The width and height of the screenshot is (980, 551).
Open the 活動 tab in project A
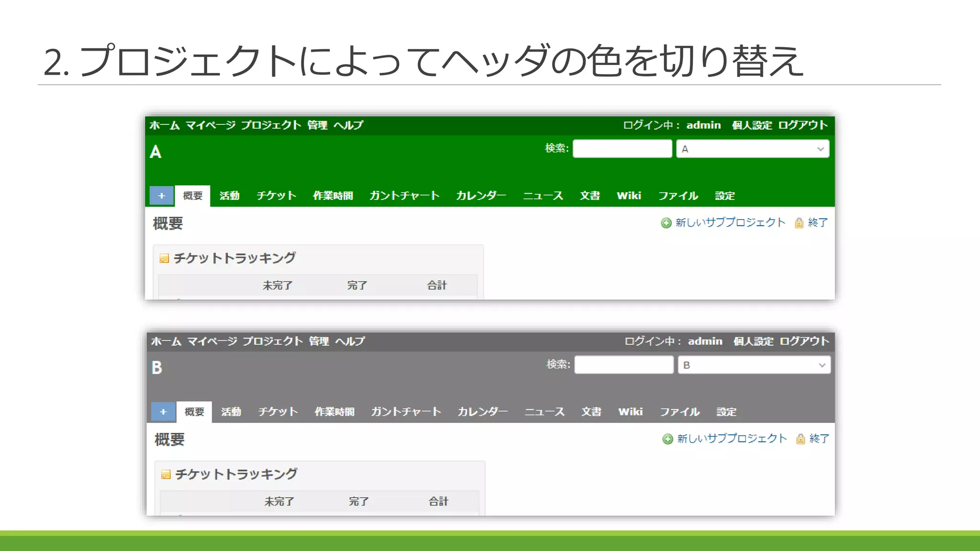tap(229, 196)
